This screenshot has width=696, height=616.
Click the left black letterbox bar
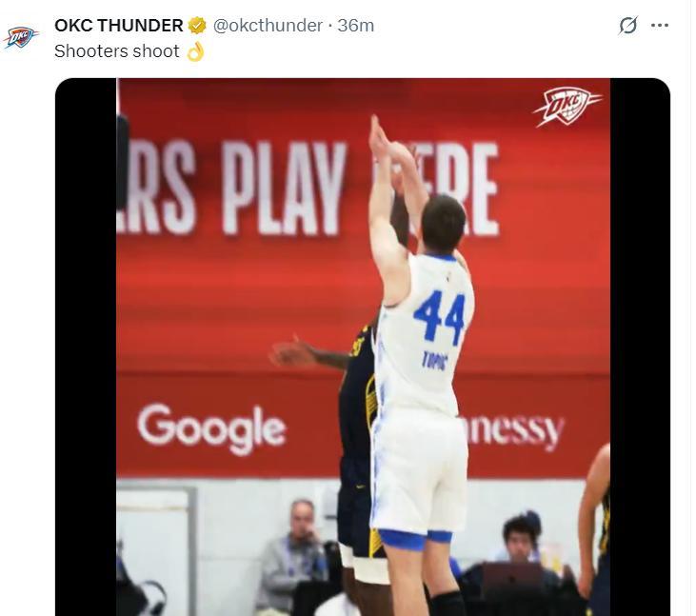pos(86,347)
